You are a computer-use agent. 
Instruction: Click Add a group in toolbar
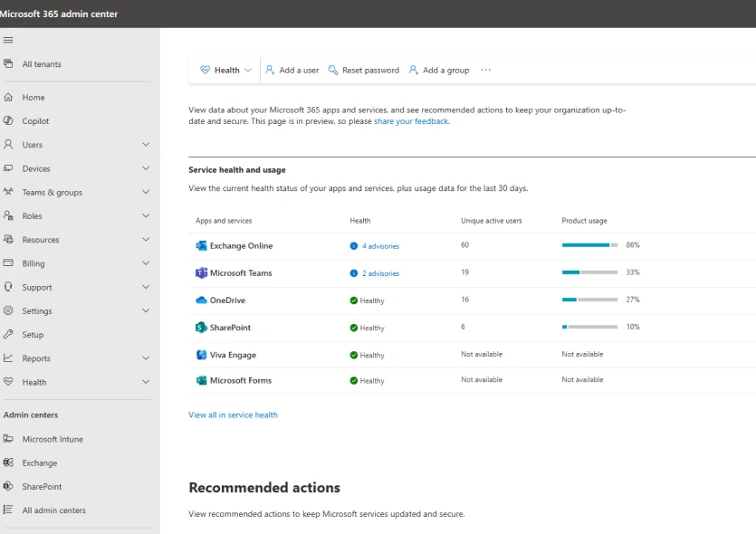[x=439, y=71]
